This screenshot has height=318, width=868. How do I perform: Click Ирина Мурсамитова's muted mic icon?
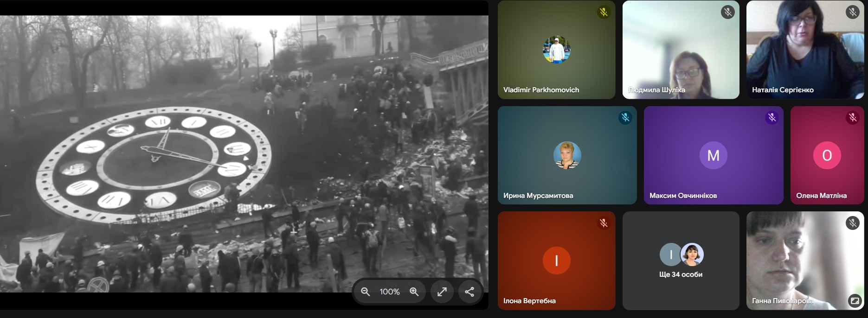[x=625, y=118]
